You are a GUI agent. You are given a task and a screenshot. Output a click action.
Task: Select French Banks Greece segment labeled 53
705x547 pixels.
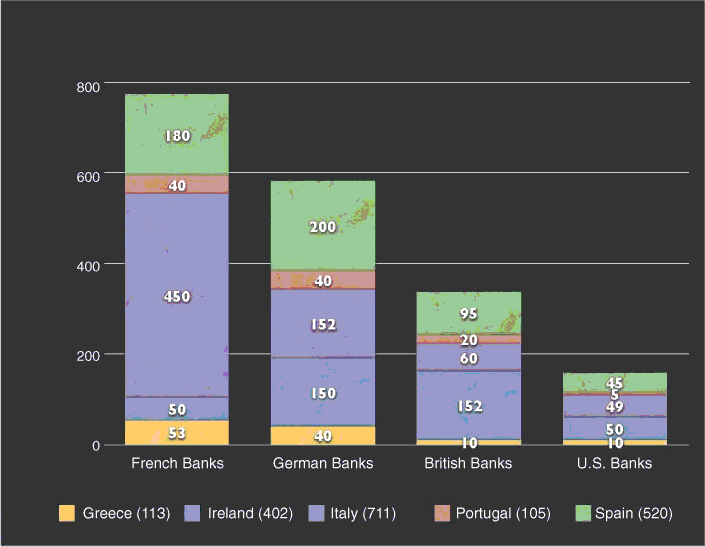tap(177, 433)
